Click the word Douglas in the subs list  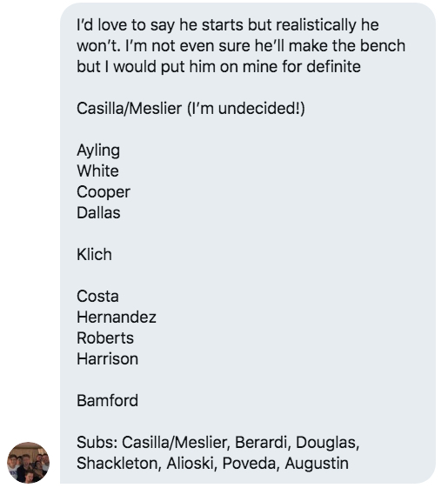coord(327,443)
